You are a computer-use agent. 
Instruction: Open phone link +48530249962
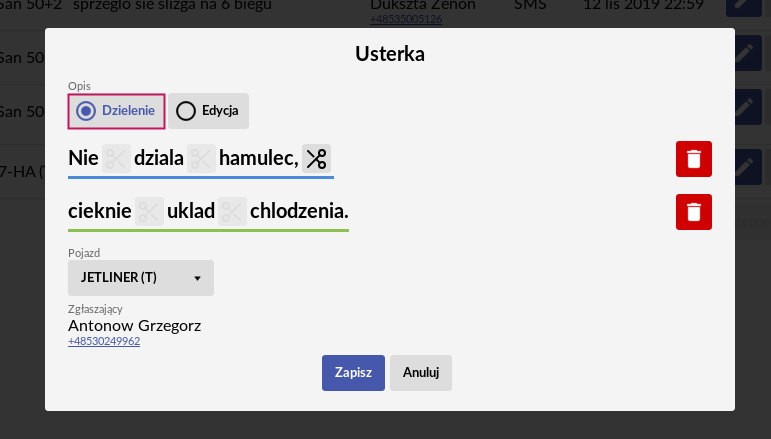tap(104, 341)
